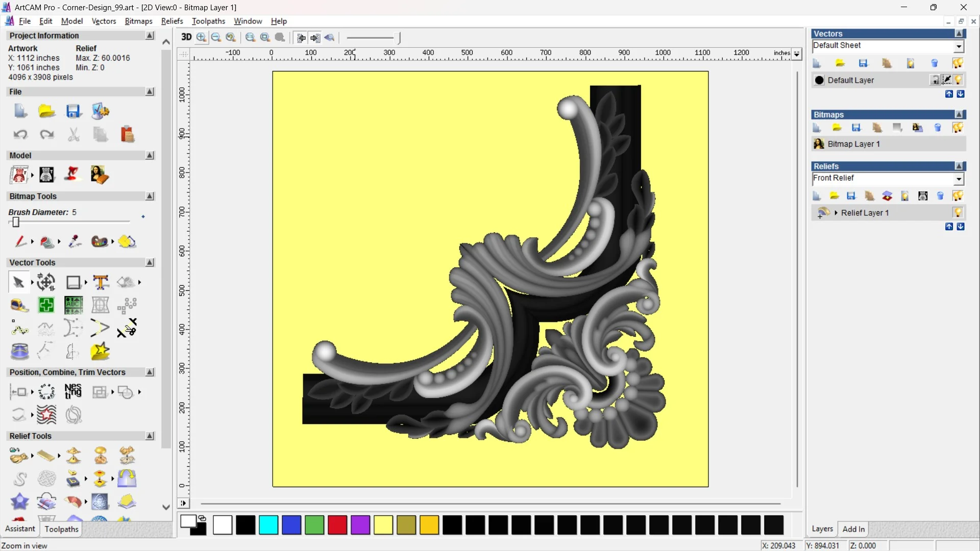The image size is (980, 551).
Task: Toggle Relief Layer 1 visibility bulb
Action: click(958, 212)
